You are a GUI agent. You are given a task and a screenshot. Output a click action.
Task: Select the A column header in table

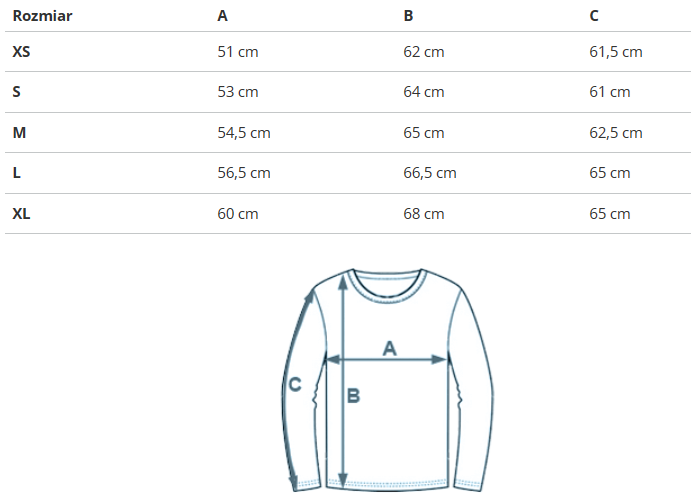click(222, 16)
